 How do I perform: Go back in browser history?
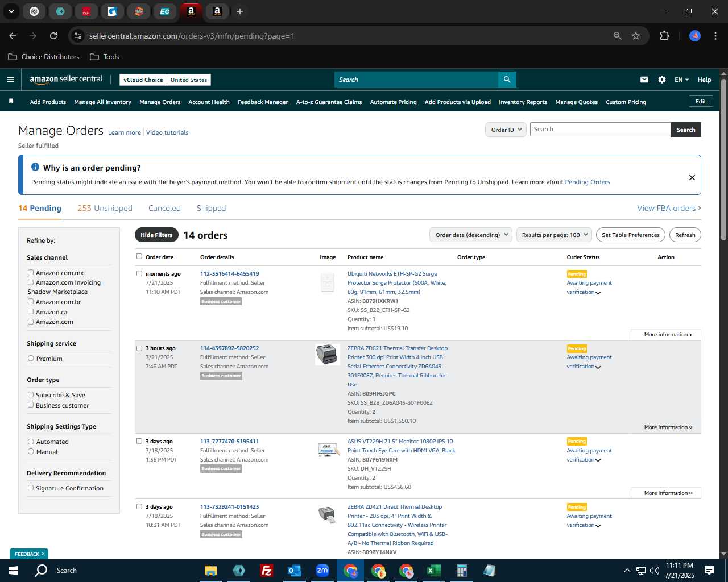(13, 36)
